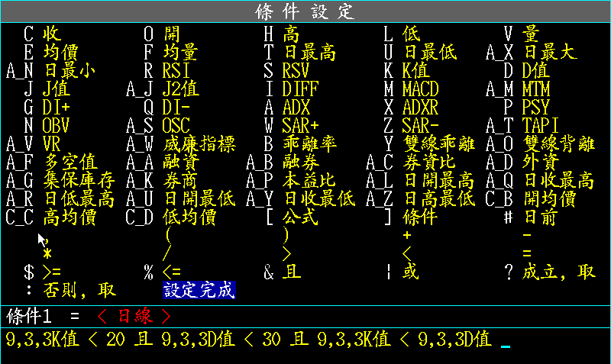Click the >= comparison operator

pyautogui.click(x=52, y=272)
